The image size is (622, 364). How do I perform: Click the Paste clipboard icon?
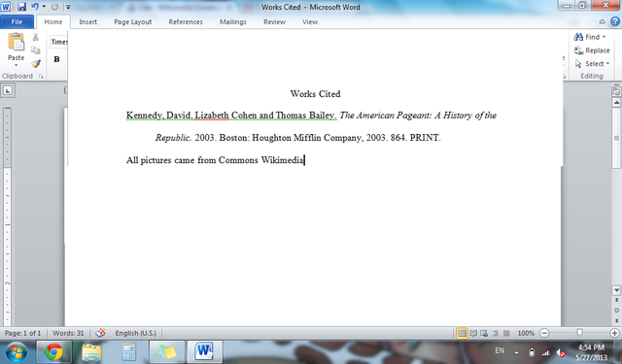coord(17,43)
